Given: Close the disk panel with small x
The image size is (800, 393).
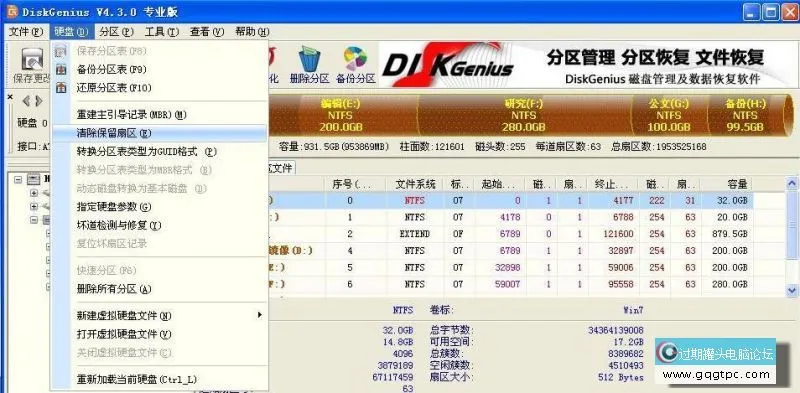Looking at the screenshot, I should (x=10, y=97).
